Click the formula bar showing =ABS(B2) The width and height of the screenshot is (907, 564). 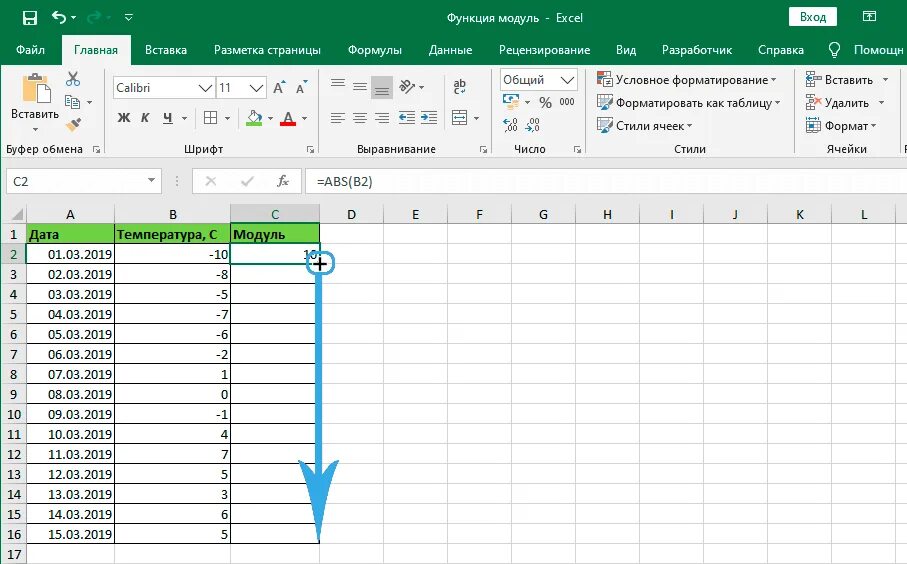coord(606,181)
